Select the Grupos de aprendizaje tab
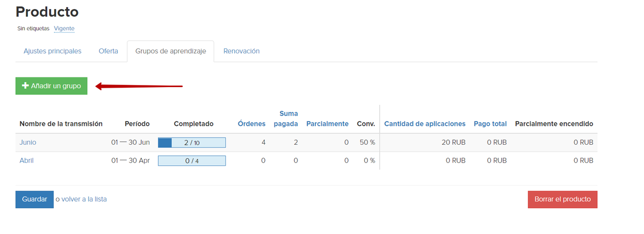 click(170, 52)
